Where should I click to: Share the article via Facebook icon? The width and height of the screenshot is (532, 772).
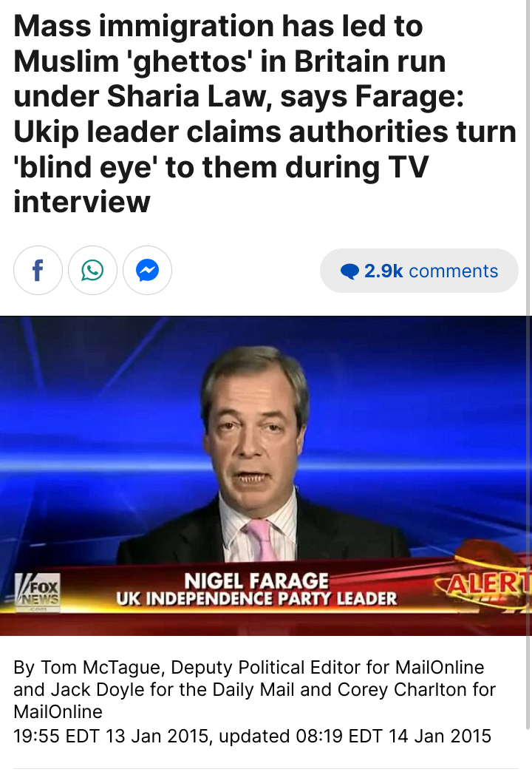click(38, 271)
